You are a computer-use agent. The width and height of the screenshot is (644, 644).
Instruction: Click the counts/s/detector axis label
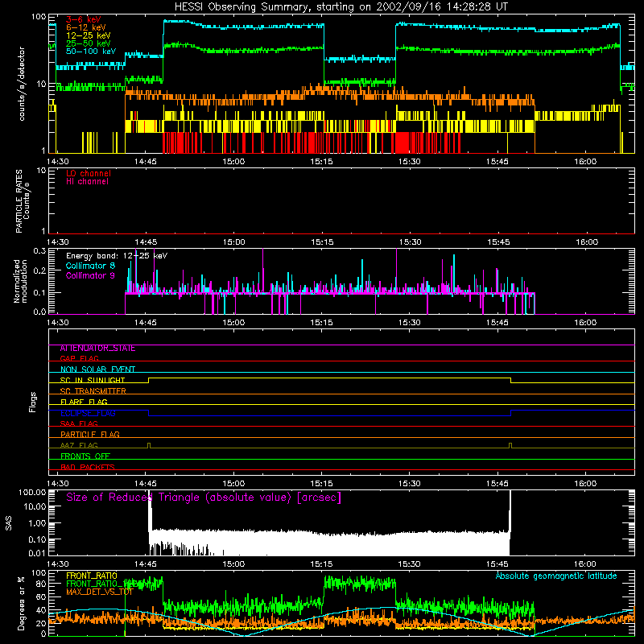pos(22,84)
